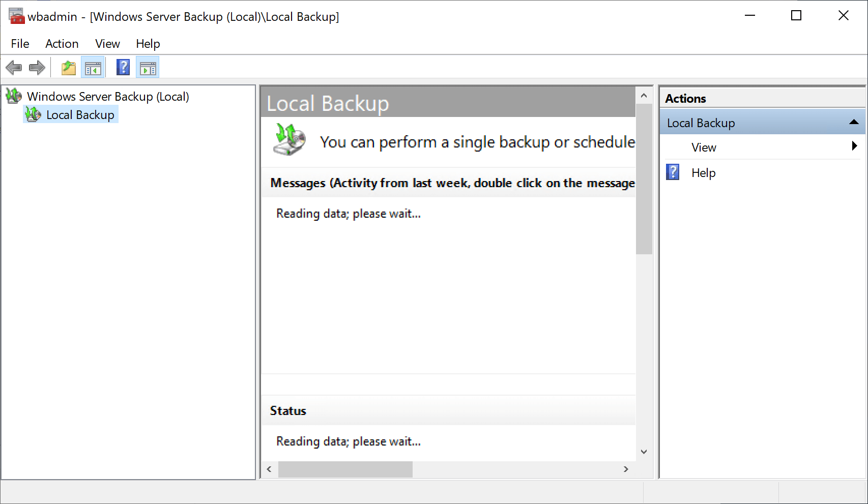Open the View menu in menu bar
Image resolution: width=868 pixels, height=504 pixels.
(x=107, y=44)
